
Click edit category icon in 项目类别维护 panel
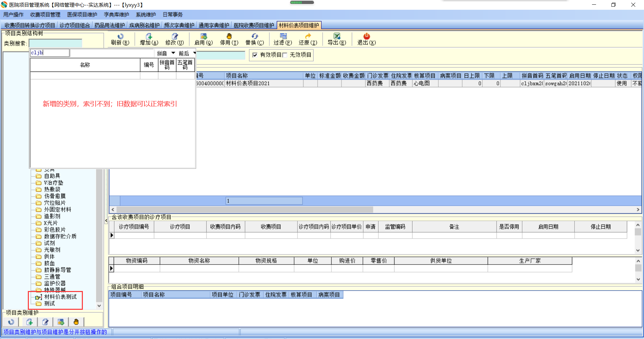45,322
